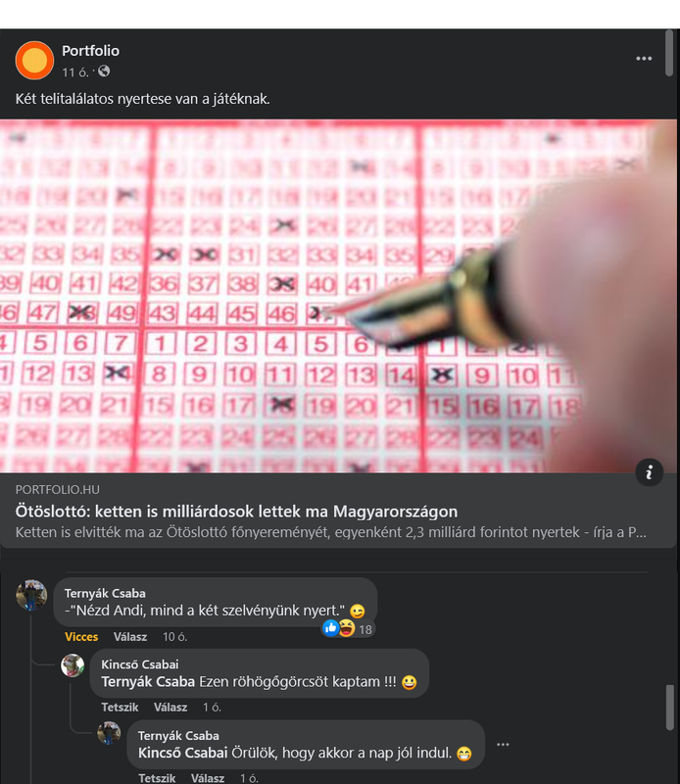Click Válasz under Kincső Csabai's comment
680x784 pixels.
[x=170, y=708]
